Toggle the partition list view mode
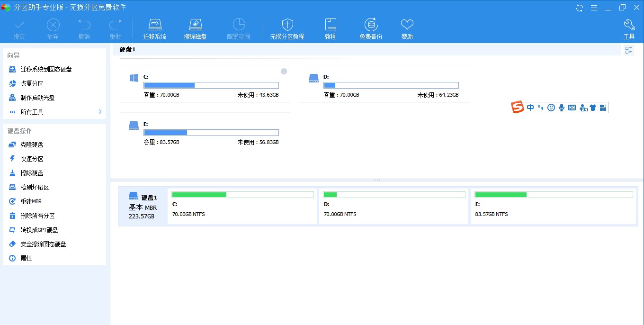The width and height of the screenshot is (644, 325). [628, 50]
